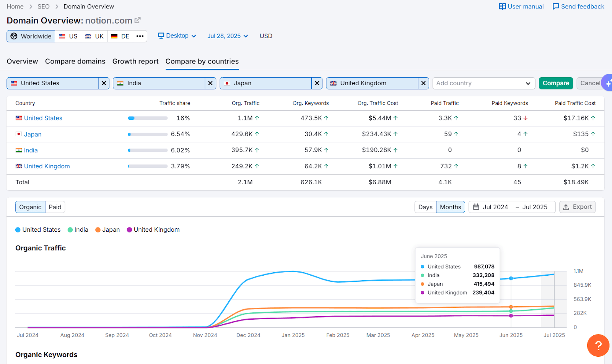Expand the Add country combo box

483,83
